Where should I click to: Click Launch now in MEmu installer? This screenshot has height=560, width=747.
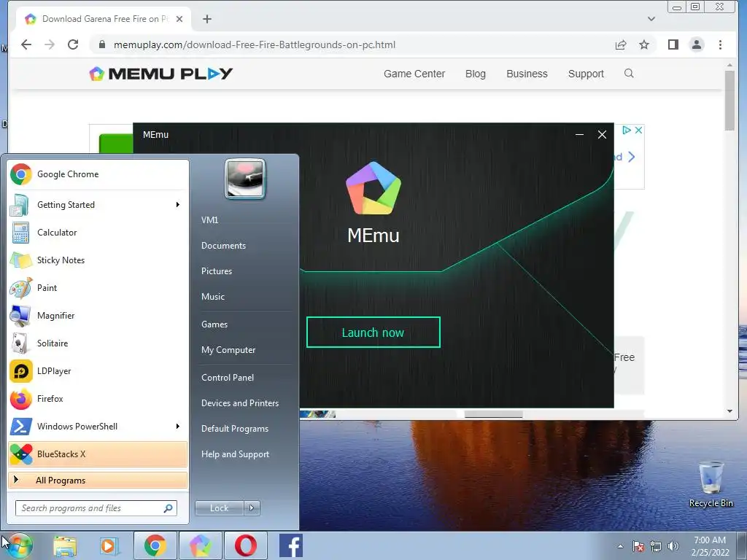tap(373, 332)
